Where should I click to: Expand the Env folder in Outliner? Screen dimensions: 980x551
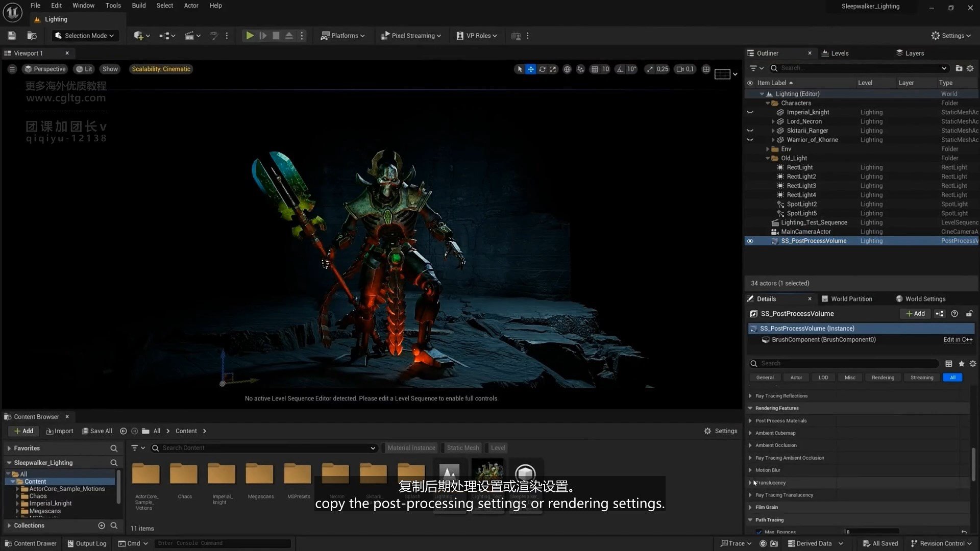[x=768, y=149]
